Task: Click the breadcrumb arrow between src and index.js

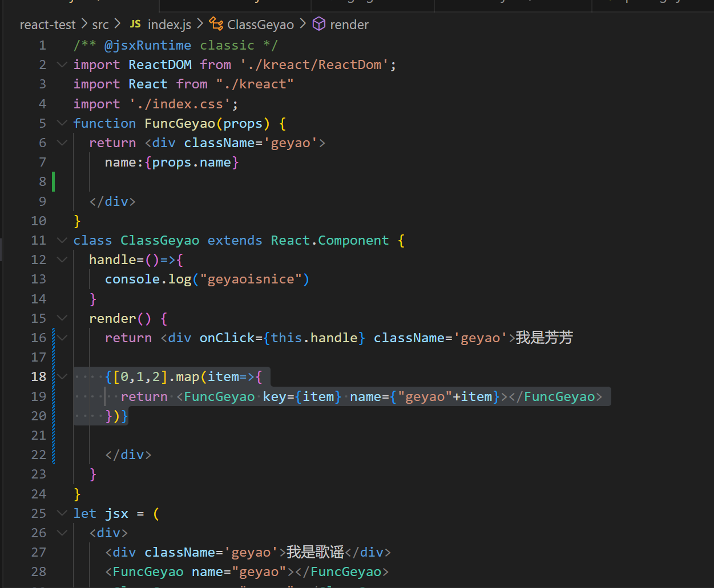Action: (x=118, y=24)
